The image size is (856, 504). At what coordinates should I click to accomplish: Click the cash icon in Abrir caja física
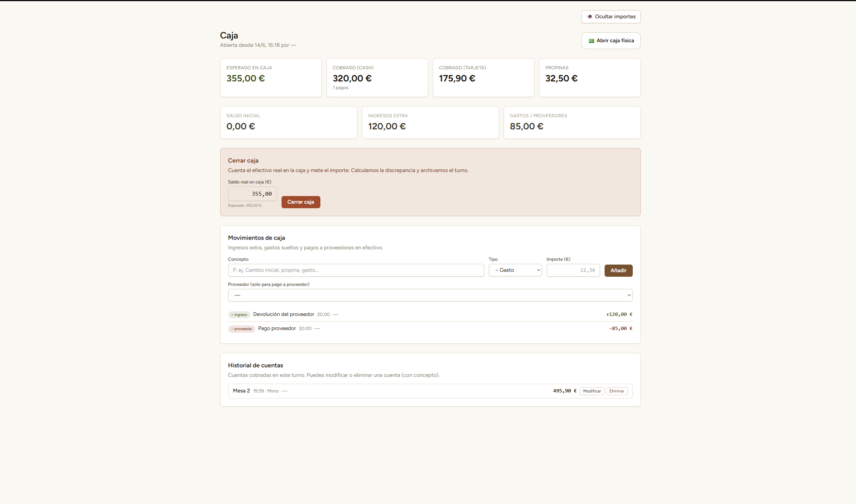[x=592, y=41]
